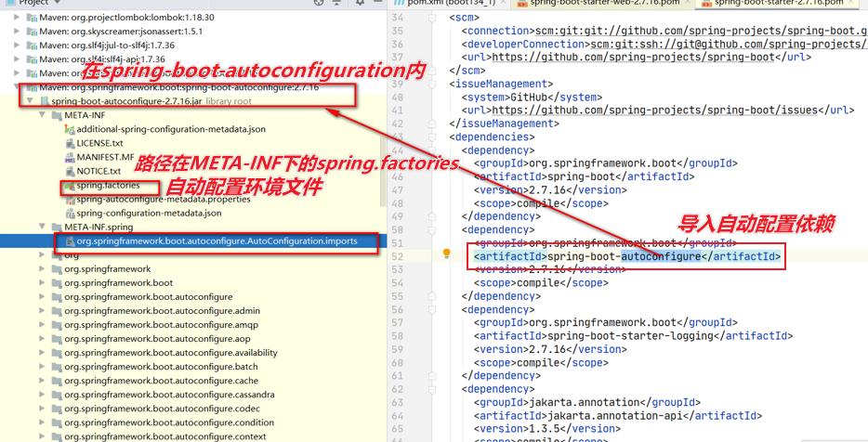Fold the dependency block starting at line 56

pos(432,310)
